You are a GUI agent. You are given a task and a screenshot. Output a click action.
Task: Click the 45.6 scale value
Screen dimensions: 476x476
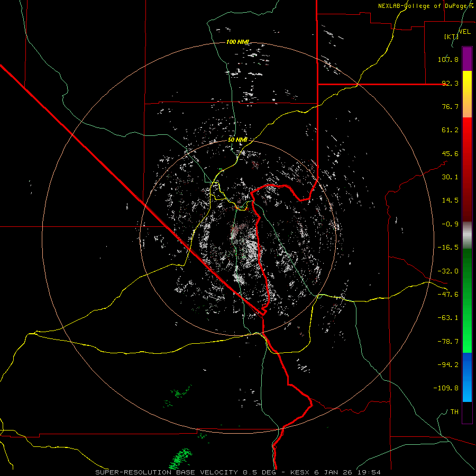coord(450,153)
